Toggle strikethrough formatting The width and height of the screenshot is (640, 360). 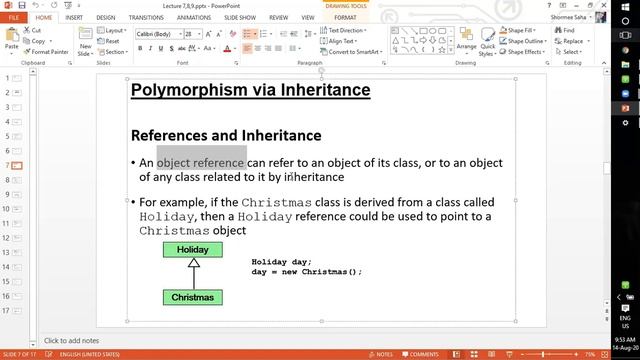(x=182, y=49)
